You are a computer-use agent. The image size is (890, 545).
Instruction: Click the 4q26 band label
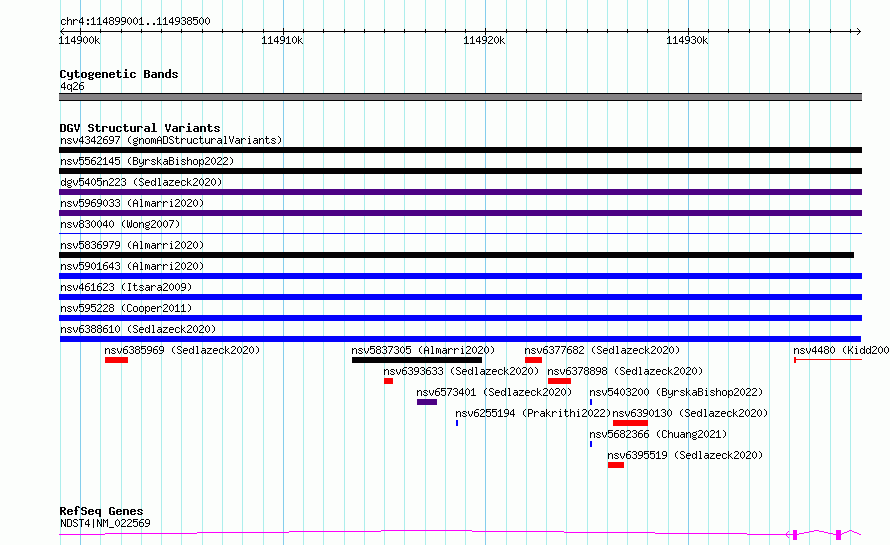pyautogui.click(x=72, y=86)
